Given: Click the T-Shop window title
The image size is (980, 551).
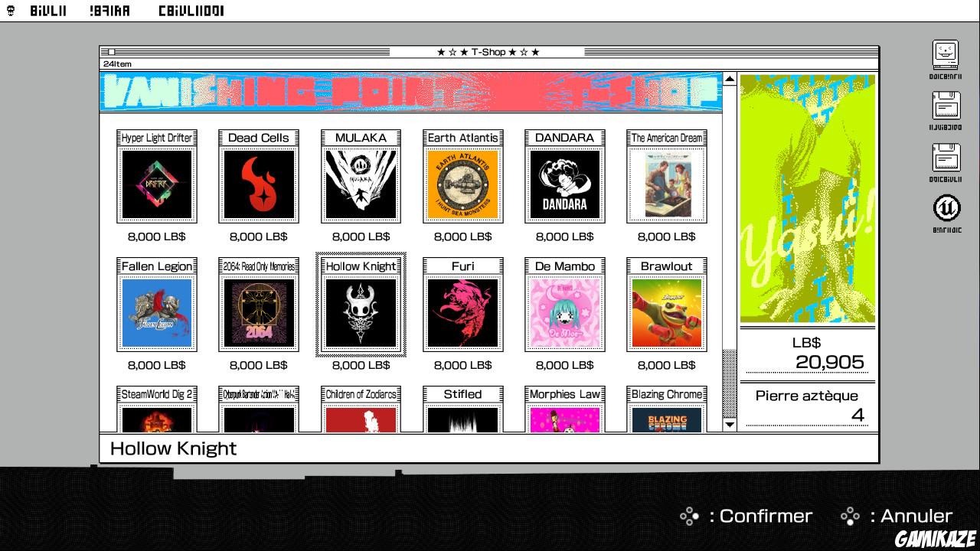Looking at the screenshot, I should pos(488,52).
